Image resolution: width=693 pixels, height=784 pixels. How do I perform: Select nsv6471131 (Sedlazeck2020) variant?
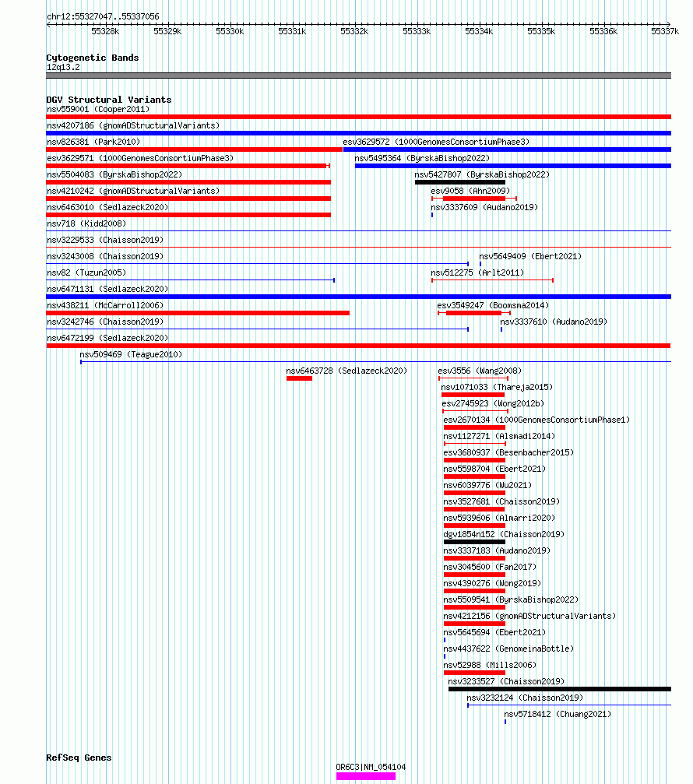[x=107, y=289]
